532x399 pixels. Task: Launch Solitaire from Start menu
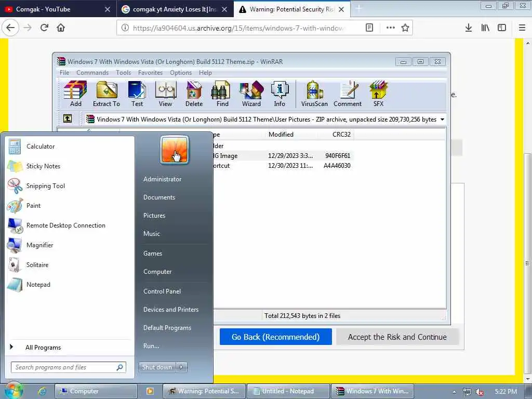click(70, 265)
